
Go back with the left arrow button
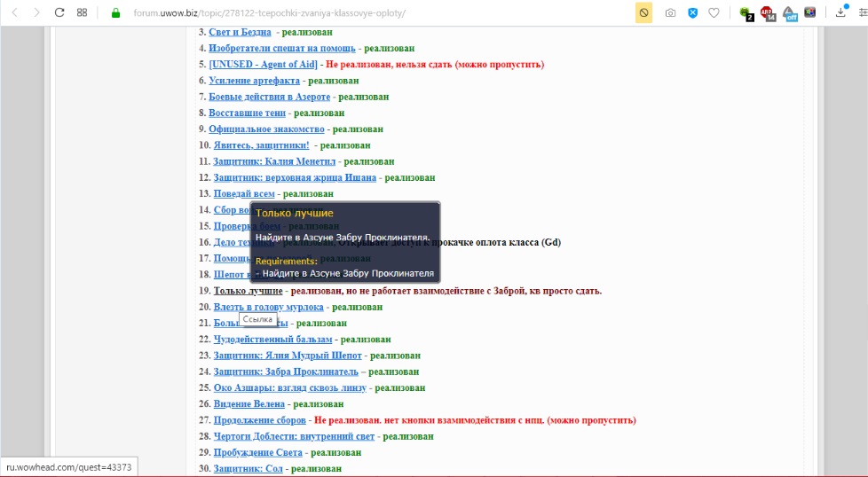[x=14, y=12]
